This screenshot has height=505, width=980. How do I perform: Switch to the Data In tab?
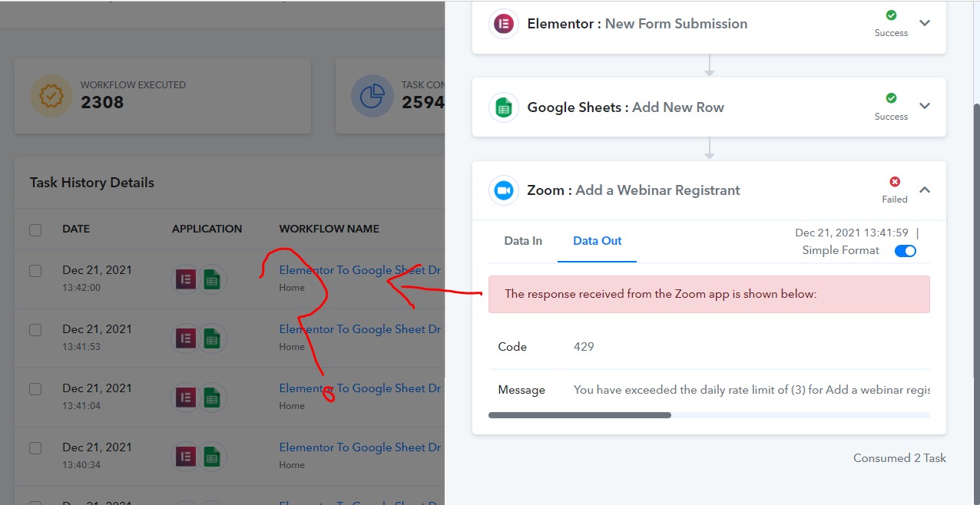point(523,241)
